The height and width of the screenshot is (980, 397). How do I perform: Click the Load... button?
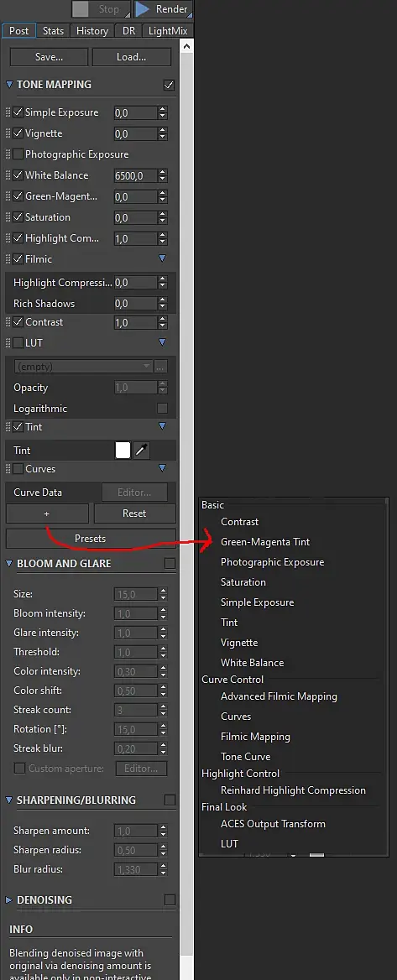[x=131, y=57]
